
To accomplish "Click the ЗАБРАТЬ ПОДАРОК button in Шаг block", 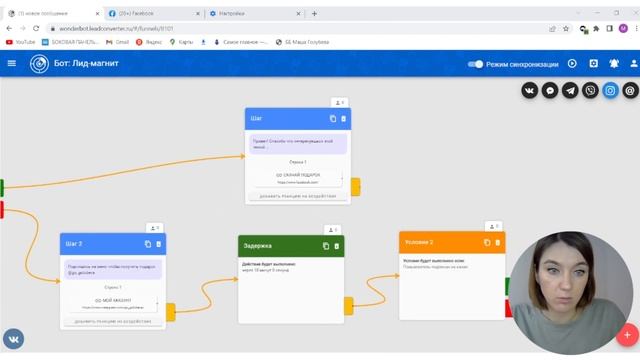I will click(298, 178).
